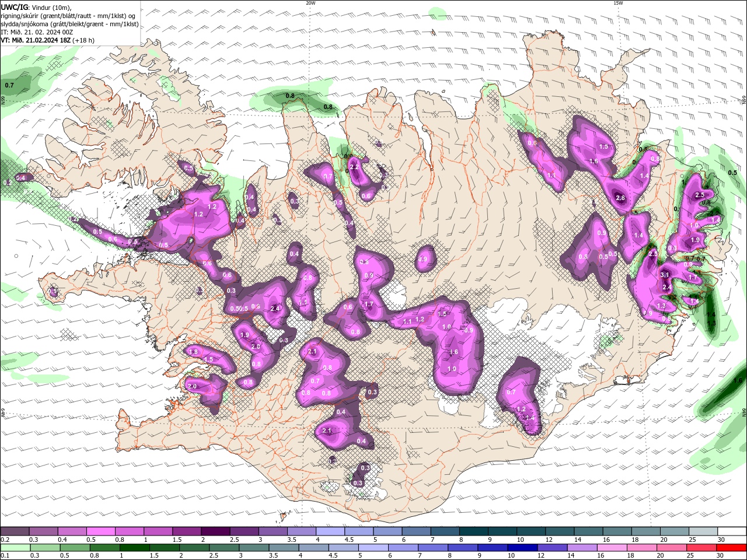Image resolution: width=747 pixels, height=560 pixels.
Task: Click the 'slydda/snjókoma' snow legend description line
Action: point(69,24)
